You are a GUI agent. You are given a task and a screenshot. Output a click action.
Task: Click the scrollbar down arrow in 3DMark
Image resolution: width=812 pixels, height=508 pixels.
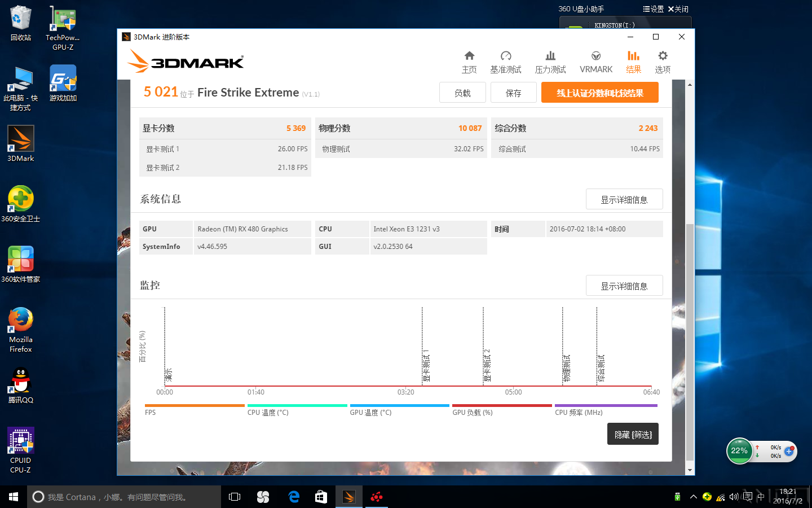coord(690,470)
